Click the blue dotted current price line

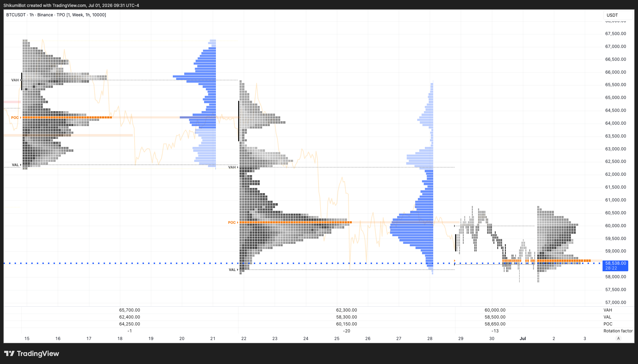tap(302, 263)
